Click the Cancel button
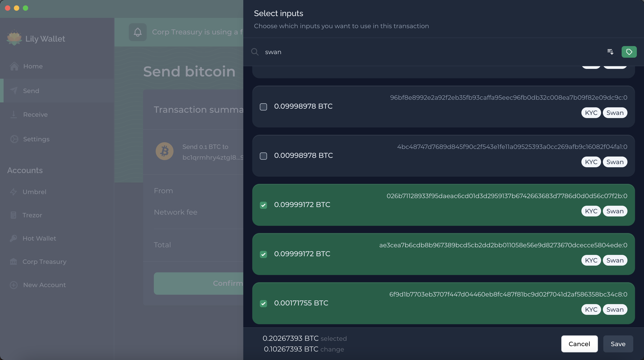 [x=579, y=344]
